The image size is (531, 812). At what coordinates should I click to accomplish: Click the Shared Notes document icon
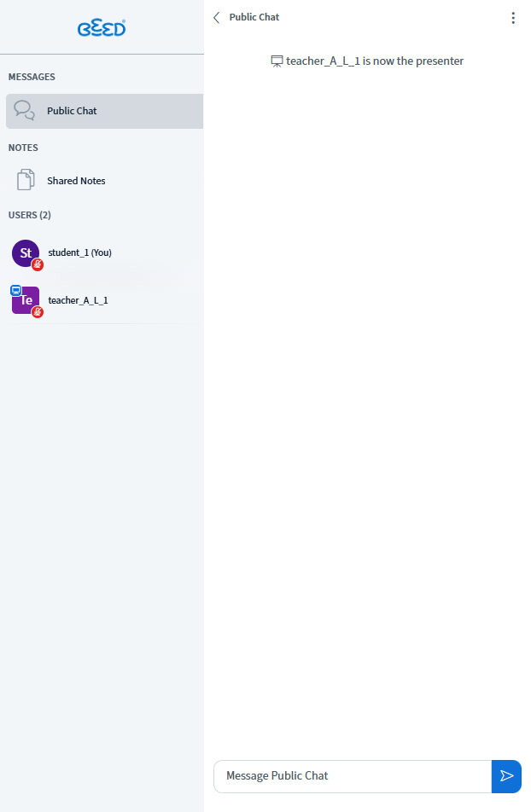26,180
